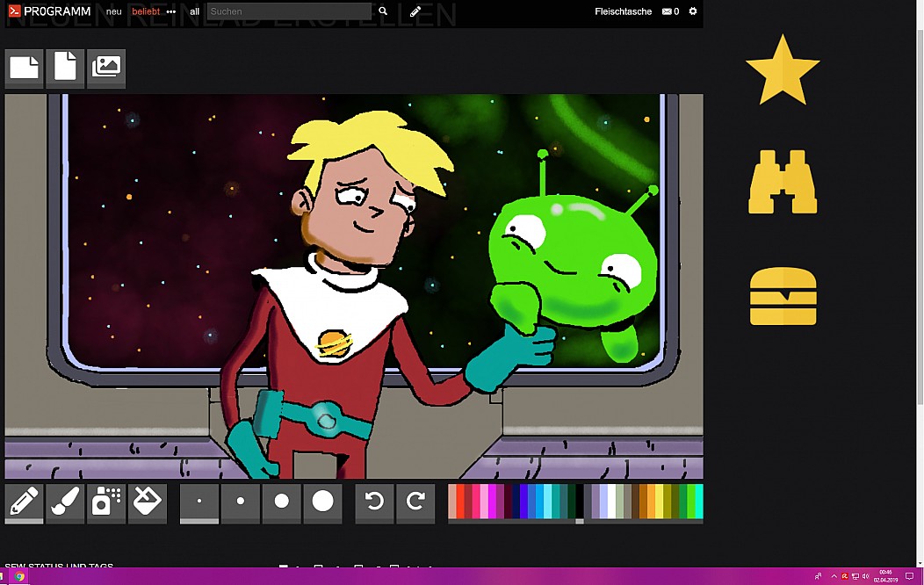Screen dimensions: 924x585
Task: Pick the bright lime green swatch
Action: 690,502
